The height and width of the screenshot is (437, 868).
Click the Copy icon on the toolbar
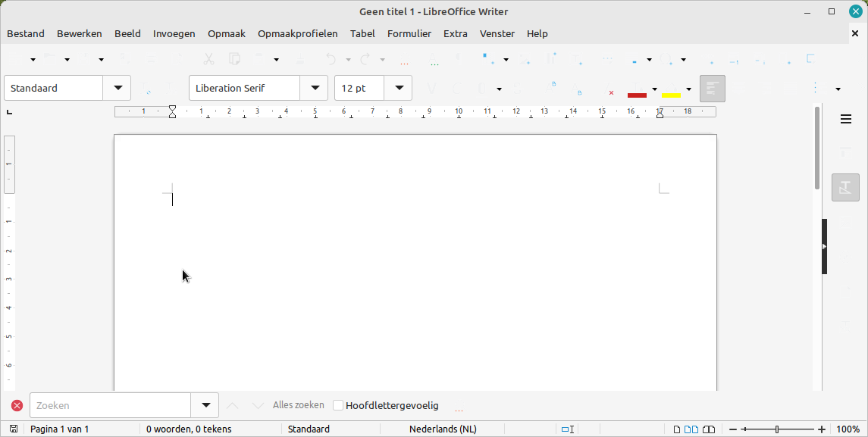coord(233,58)
